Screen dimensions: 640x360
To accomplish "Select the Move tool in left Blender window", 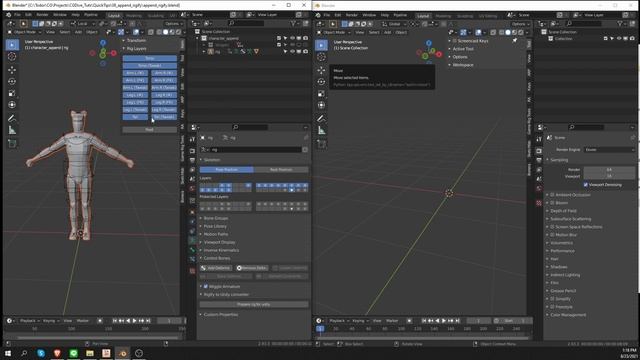I will coord(12,69).
